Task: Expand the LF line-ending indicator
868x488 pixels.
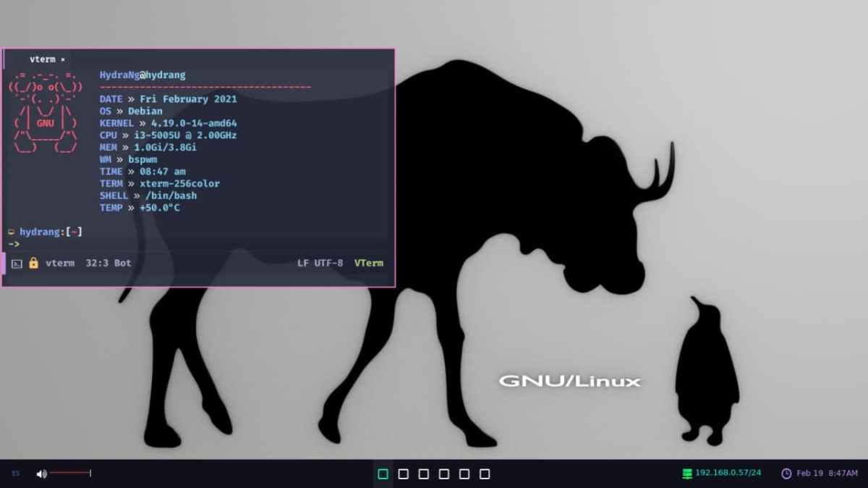Action: coord(301,263)
